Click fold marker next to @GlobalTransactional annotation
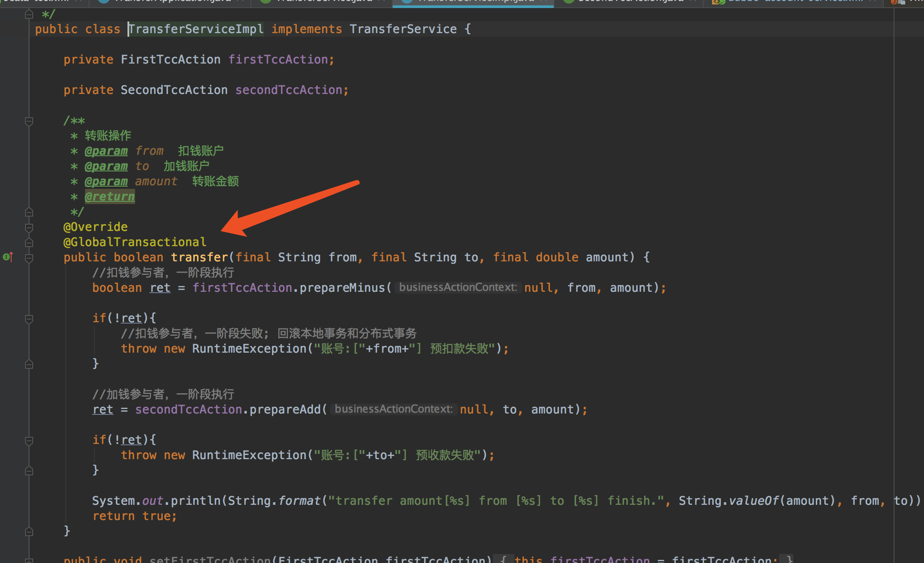Viewport: 924px width, 563px height. (29, 243)
